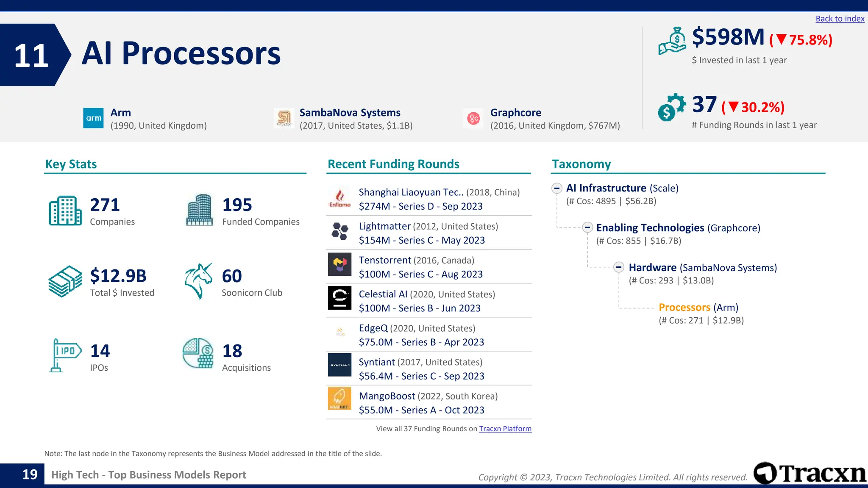The image size is (868, 488).
Task: Click the 18 Acquisitions value
Action: 232,351
